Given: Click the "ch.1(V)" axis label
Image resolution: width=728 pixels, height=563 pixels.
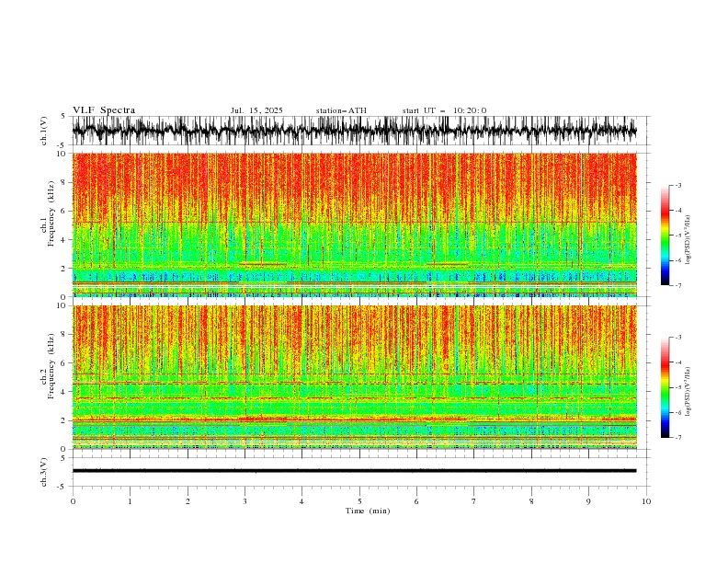Looking at the screenshot, I should pos(44,131).
